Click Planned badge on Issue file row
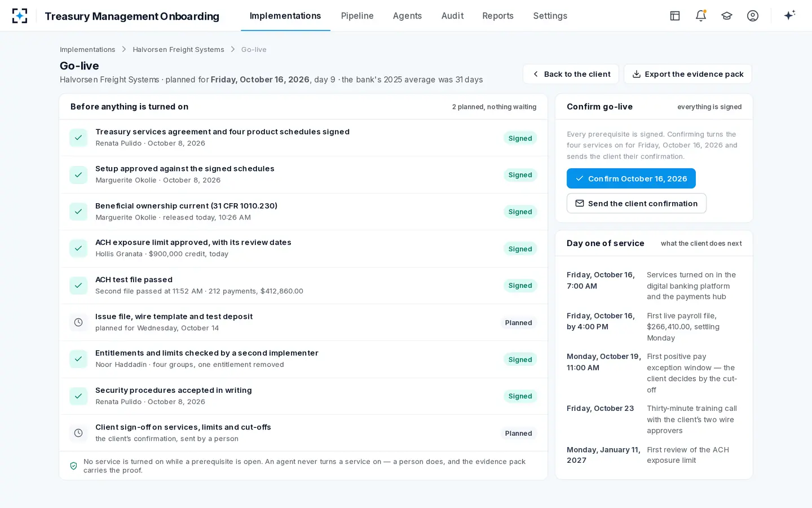 coord(518,323)
